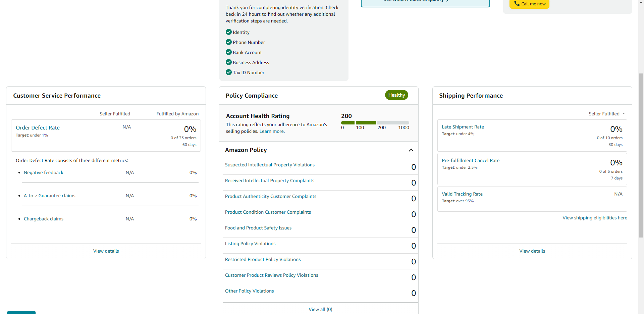
Task: Click the Identity verified checkmark icon
Action: 229,32
